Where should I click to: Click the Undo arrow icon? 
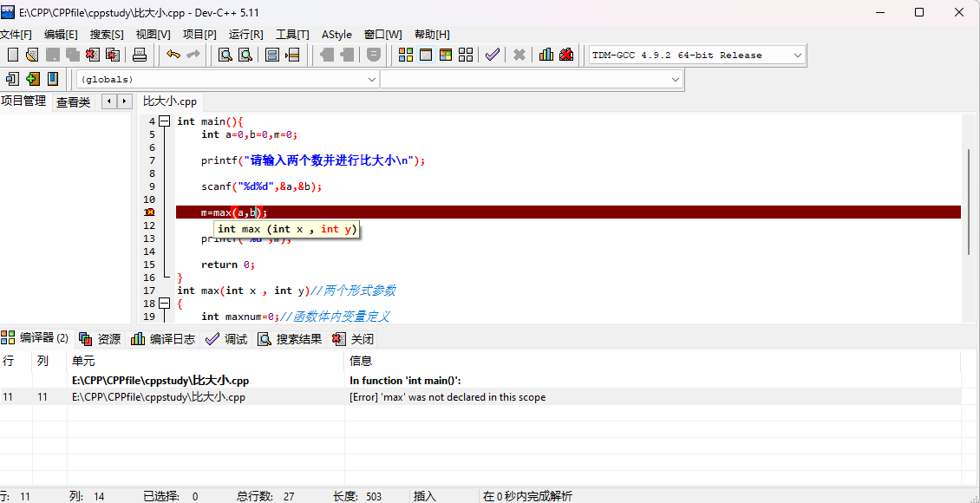tap(173, 55)
